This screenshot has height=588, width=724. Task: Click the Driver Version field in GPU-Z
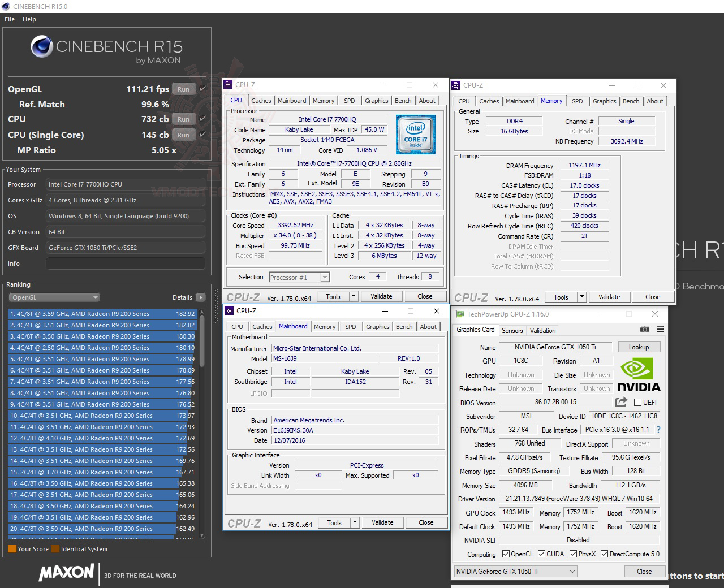pos(579,499)
